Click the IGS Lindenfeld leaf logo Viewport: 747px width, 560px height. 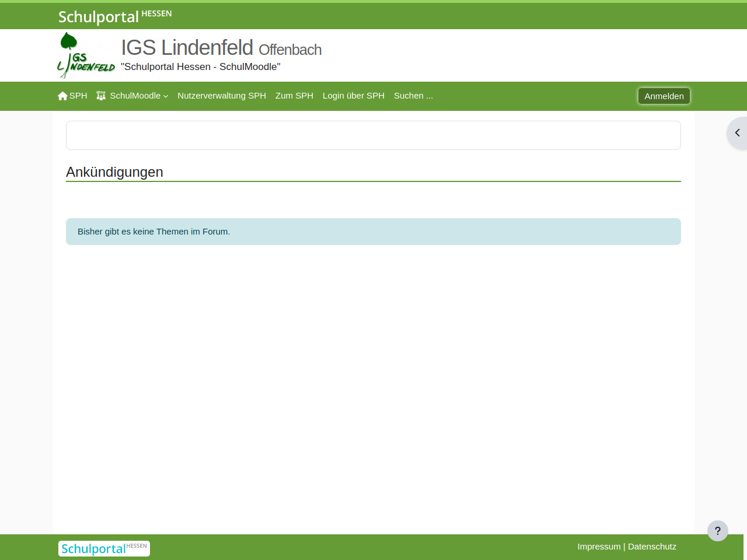86,55
